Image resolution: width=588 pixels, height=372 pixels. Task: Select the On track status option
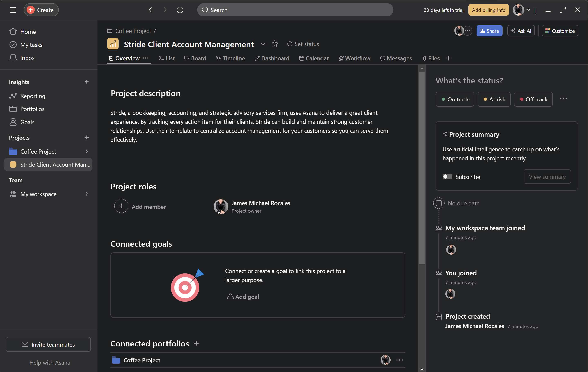coord(455,99)
